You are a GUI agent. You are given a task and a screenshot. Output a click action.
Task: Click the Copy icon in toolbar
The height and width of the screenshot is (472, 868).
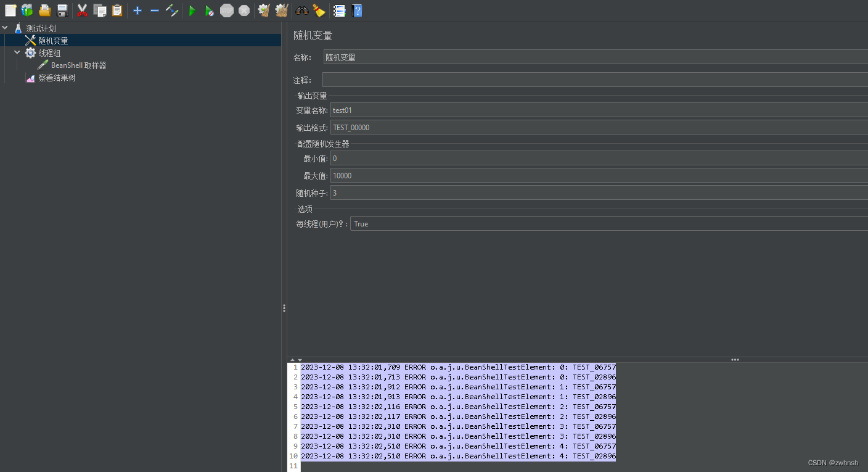[x=100, y=10]
